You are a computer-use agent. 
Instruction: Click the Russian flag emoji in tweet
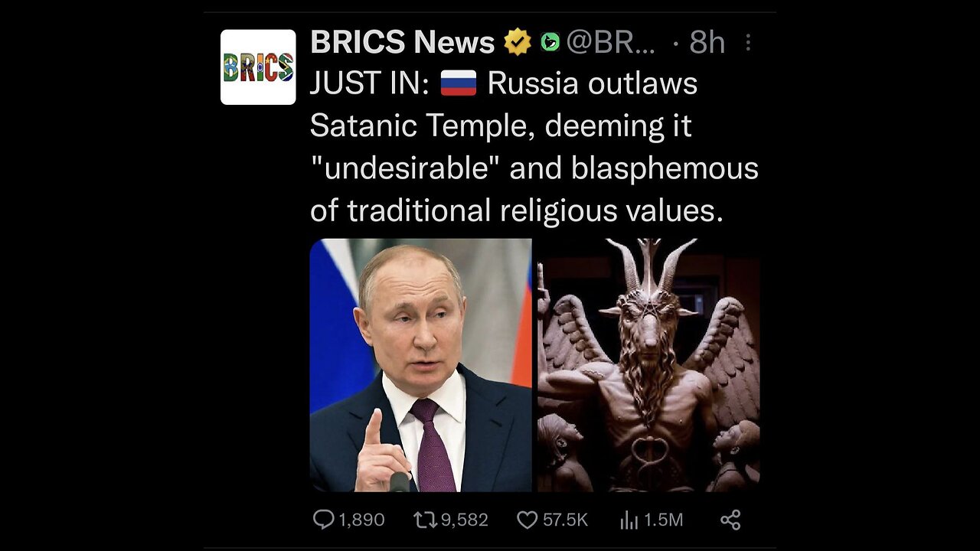(459, 83)
